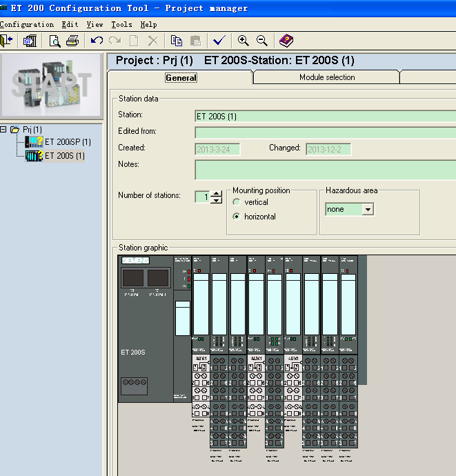Select ET 200iSP (1) in project tree

coord(67,142)
